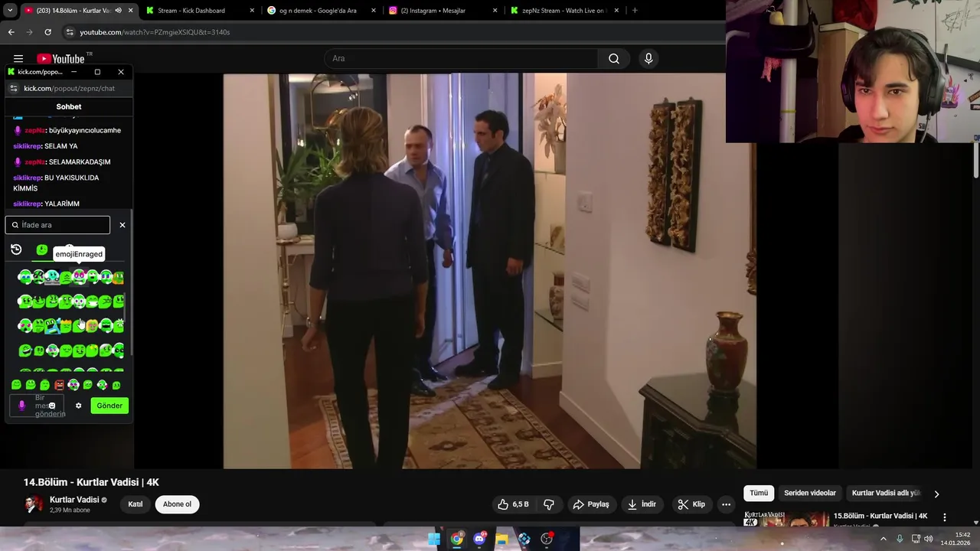The width and height of the screenshot is (980, 551).
Task: Like the video with the thumbs-up 6,5 B
Action: coord(513,504)
